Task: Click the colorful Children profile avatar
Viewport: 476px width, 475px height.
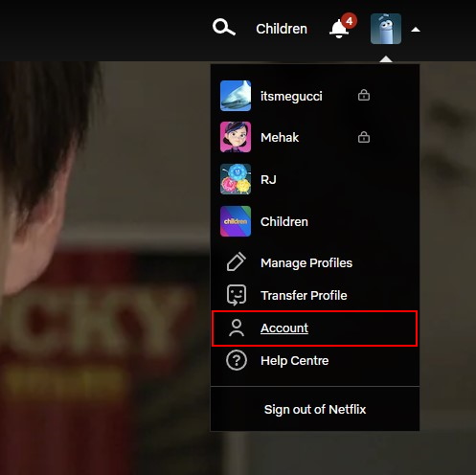Action: (x=236, y=221)
